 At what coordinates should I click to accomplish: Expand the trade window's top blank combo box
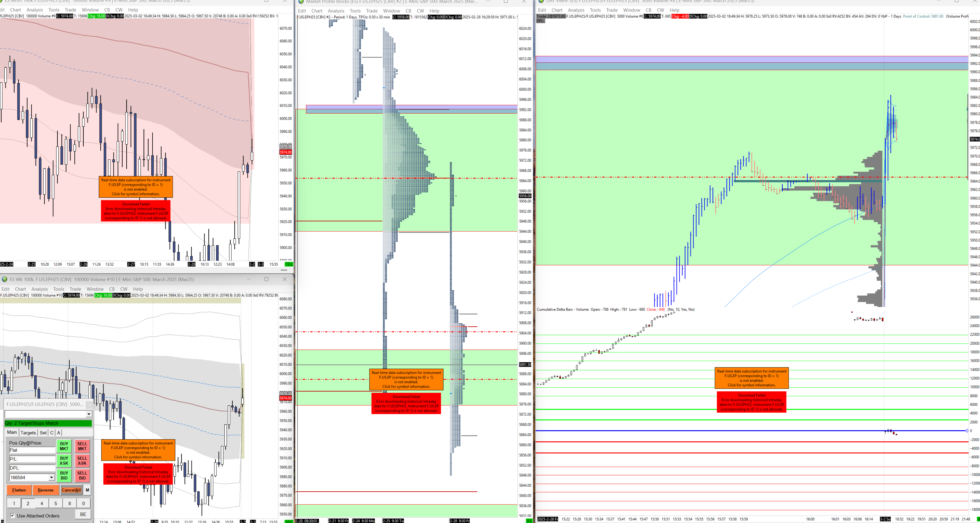89,414
